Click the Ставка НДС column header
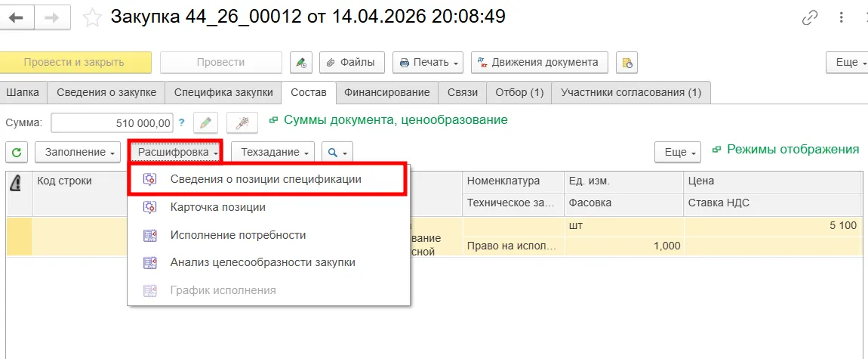868x359 pixels. tap(771, 203)
